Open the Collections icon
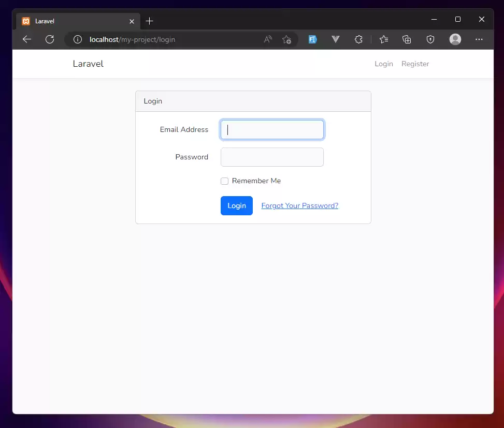Image resolution: width=504 pixels, height=428 pixels. pyautogui.click(x=407, y=39)
